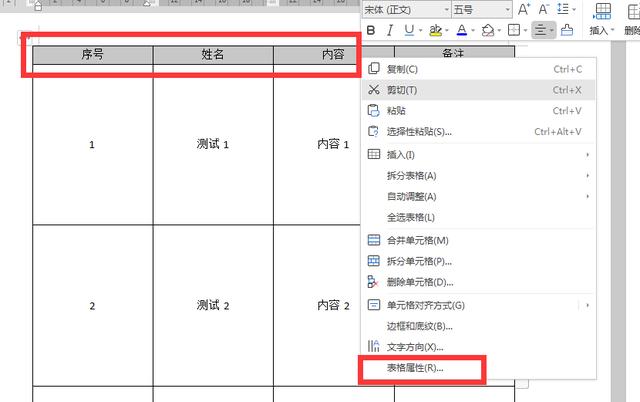
Task: Apply yellow text highlight color
Action: pyautogui.click(x=436, y=30)
